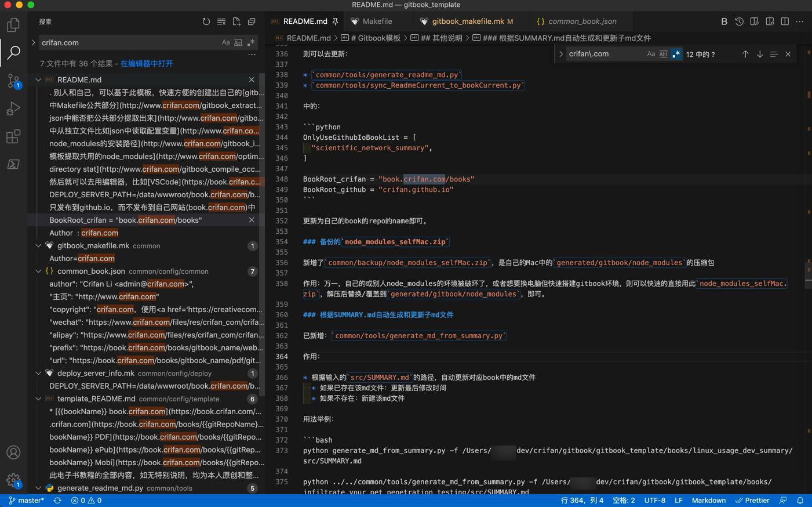Collapse common_book.json result group

[38, 271]
